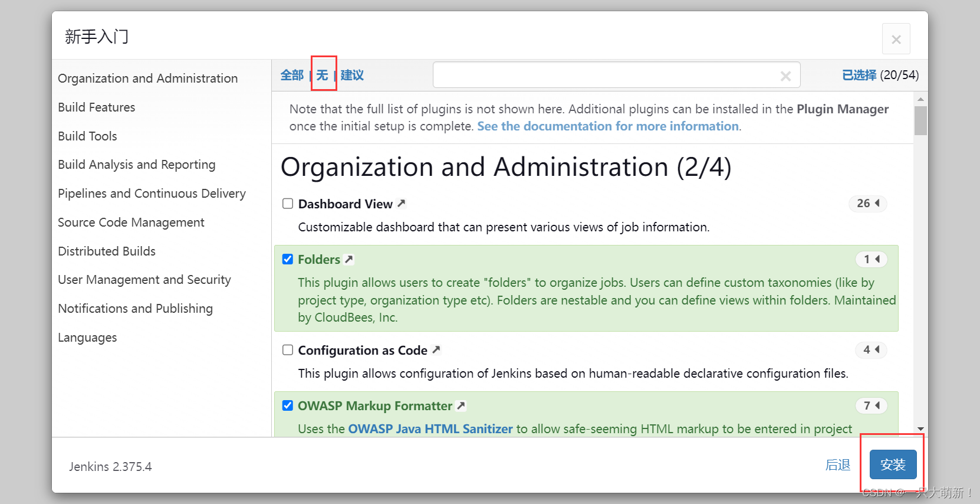Click the plugin list scrollbar thumb
980x504 pixels.
pyautogui.click(x=920, y=120)
